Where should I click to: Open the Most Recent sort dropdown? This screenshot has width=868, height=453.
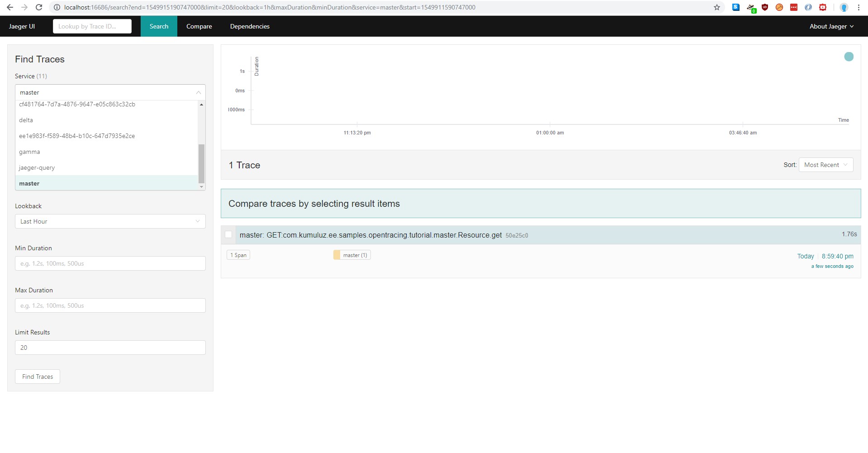tap(825, 165)
